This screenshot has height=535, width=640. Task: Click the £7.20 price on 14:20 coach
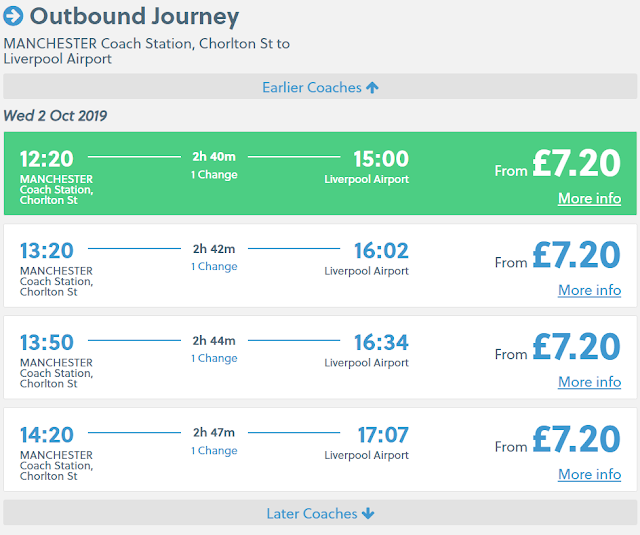pos(576,439)
